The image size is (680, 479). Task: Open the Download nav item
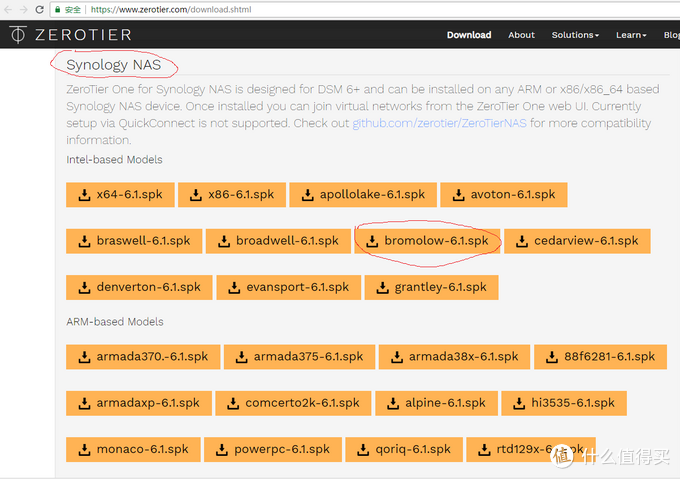click(469, 35)
